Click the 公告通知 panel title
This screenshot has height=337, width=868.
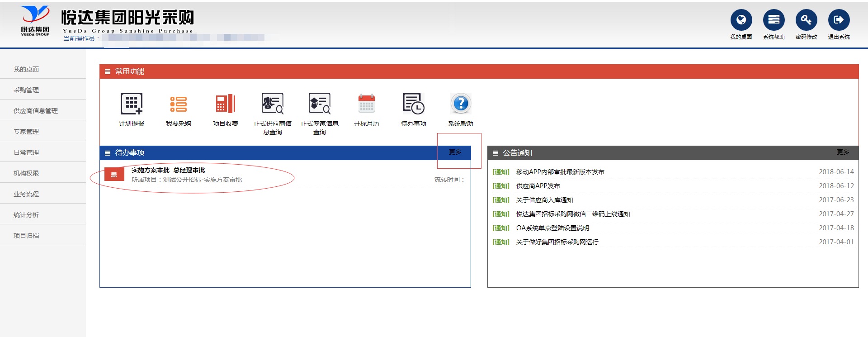click(x=517, y=153)
